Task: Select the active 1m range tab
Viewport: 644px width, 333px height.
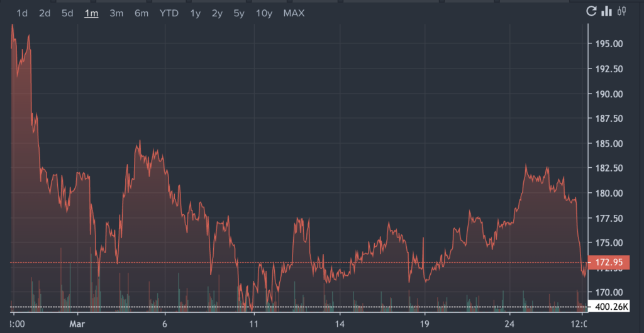Action: click(x=91, y=13)
